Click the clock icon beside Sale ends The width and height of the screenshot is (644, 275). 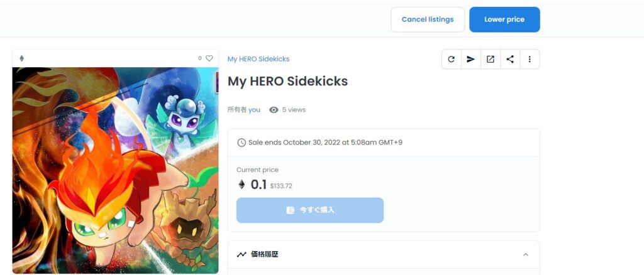pyautogui.click(x=241, y=143)
